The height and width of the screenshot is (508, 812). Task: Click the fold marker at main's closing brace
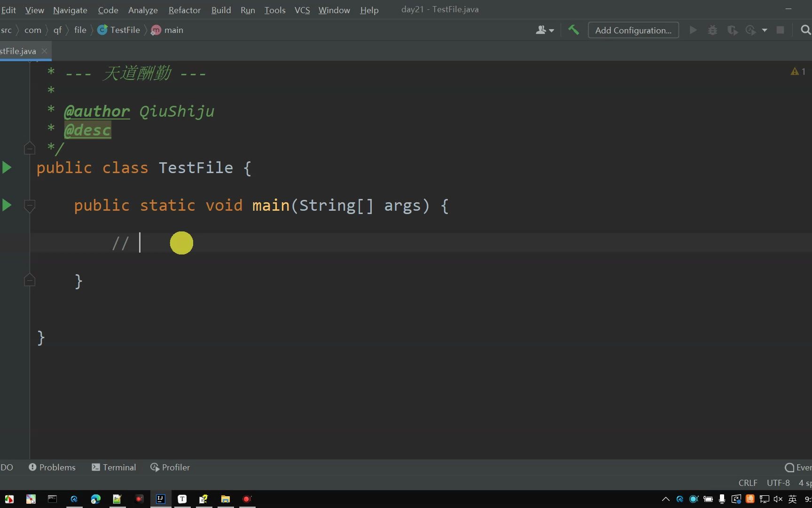tap(30, 280)
